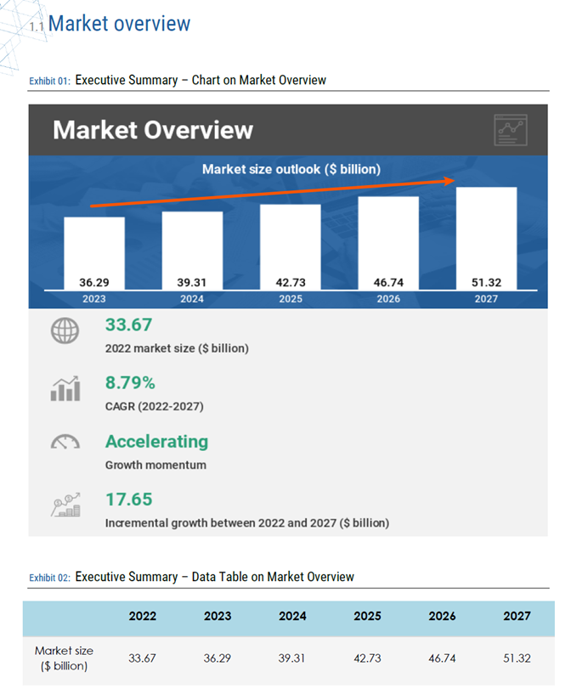This screenshot has width=588, height=700.
Task: Click the 2025 bar showing 42.73
Action: [291, 247]
